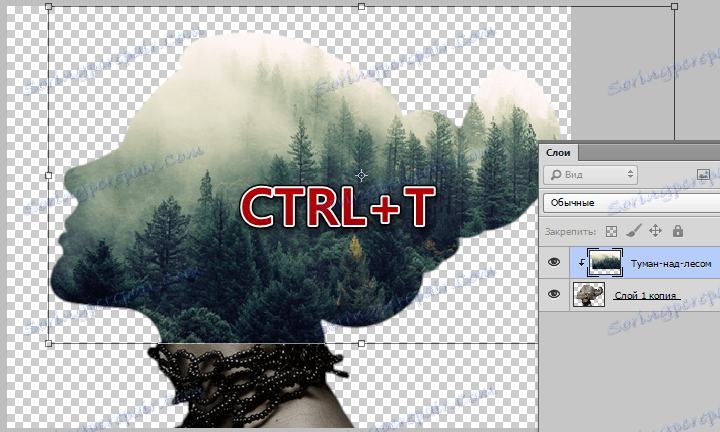
Task: Click the clipping mask arrow on Туман-над-лесом layer
Action: 581,263
